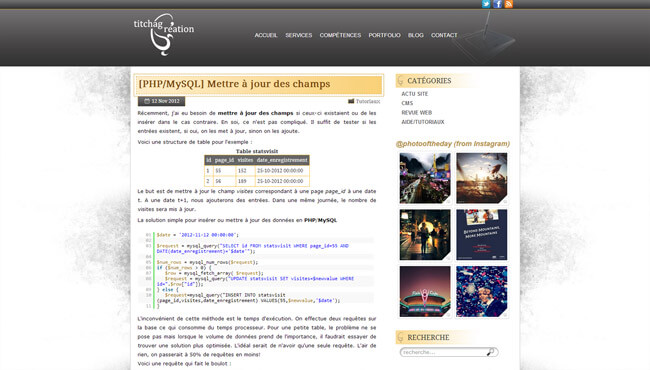Image resolution: width=650 pixels, height=370 pixels.
Task: Open the AIDE/TUTORIAUX category
Action: 422,122
